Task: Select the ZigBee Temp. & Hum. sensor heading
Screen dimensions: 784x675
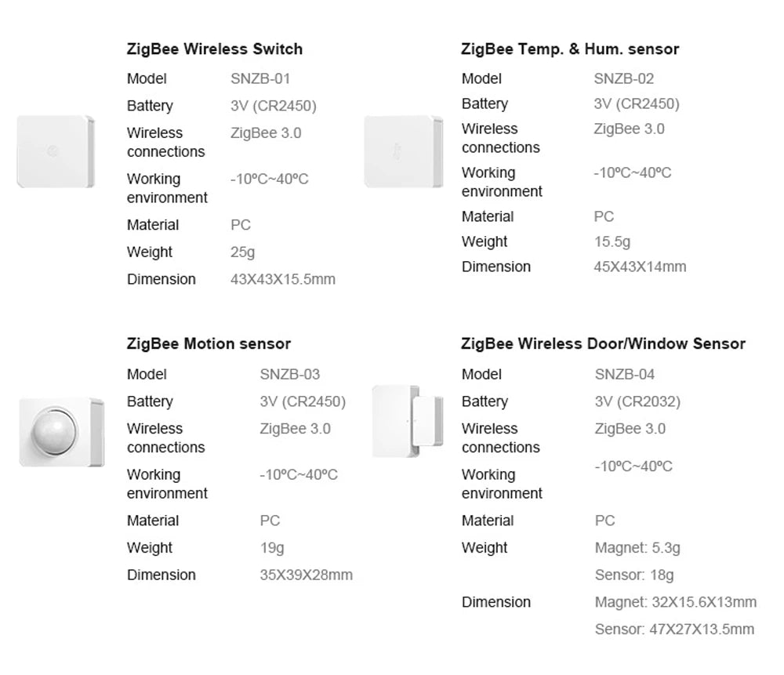Action: click(x=570, y=49)
